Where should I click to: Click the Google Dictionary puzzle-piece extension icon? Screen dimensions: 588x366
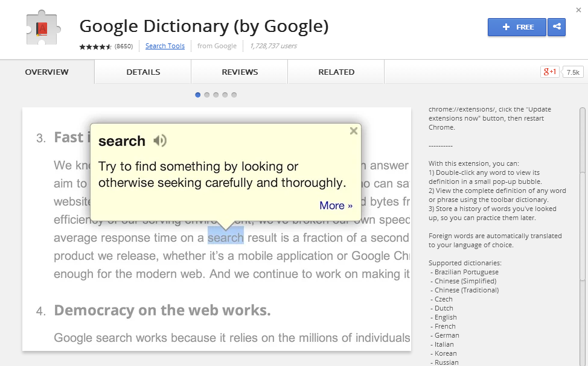coord(42,28)
